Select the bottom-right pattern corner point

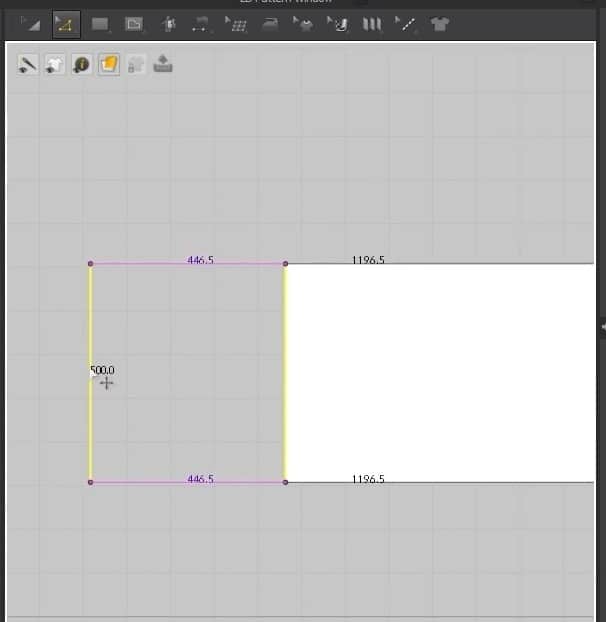[285, 482]
